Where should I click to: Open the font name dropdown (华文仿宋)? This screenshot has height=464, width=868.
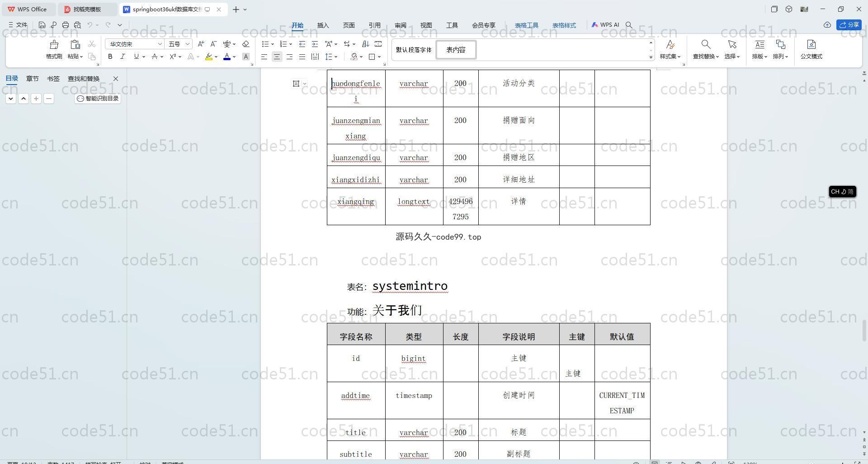click(159, 44)
